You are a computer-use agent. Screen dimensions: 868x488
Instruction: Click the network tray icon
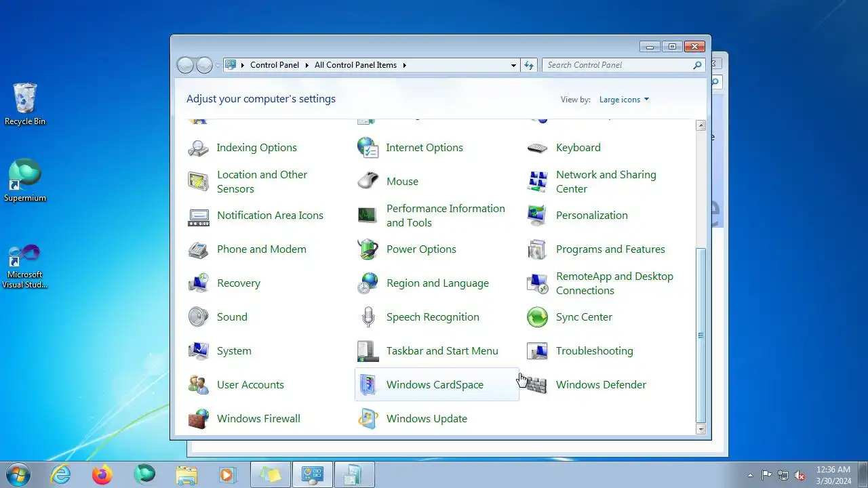click(783, 475)
